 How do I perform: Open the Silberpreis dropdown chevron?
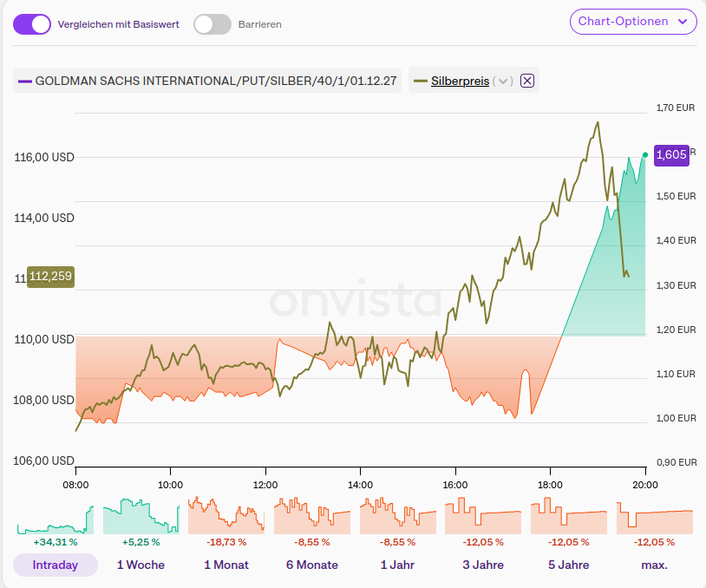coord(503,81)
